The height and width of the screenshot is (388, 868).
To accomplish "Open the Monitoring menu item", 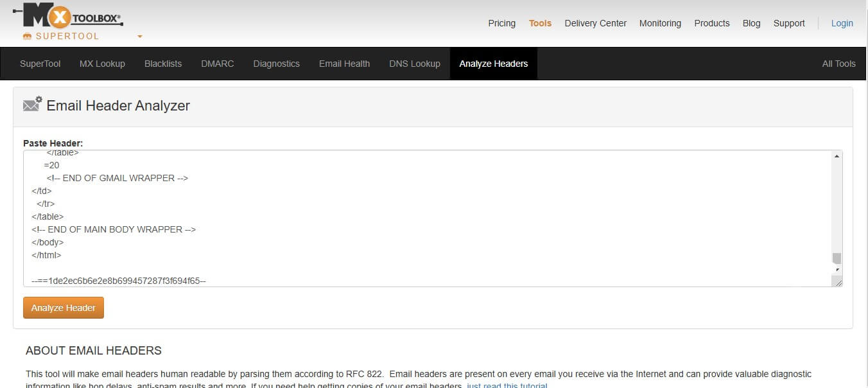I will [x=660, y=23].
